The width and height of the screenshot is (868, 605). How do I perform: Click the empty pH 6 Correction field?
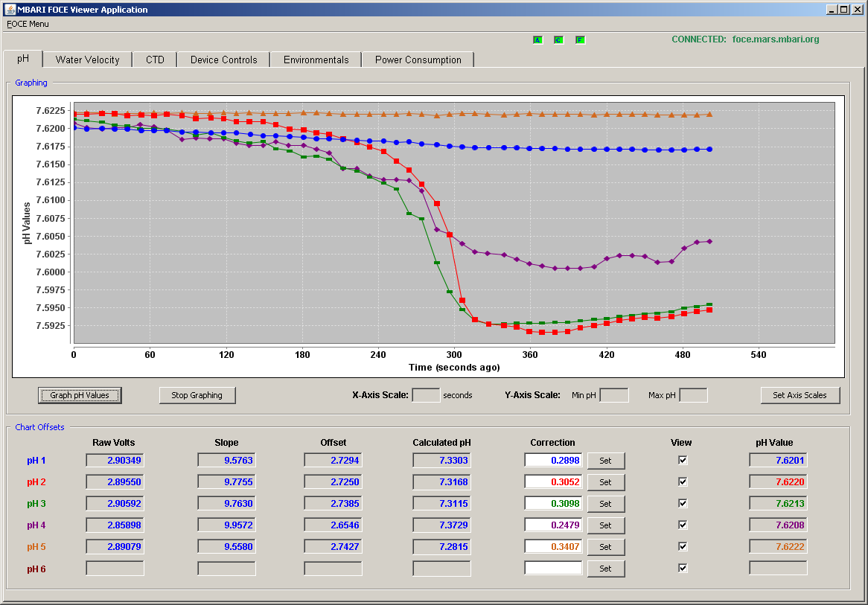[x=553, y=568]
